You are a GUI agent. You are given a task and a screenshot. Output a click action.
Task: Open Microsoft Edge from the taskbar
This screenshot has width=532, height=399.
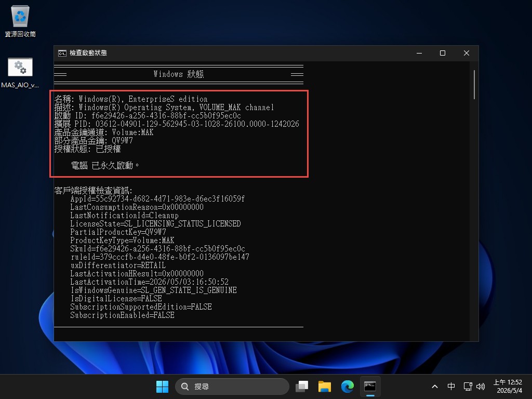(347, 387)
